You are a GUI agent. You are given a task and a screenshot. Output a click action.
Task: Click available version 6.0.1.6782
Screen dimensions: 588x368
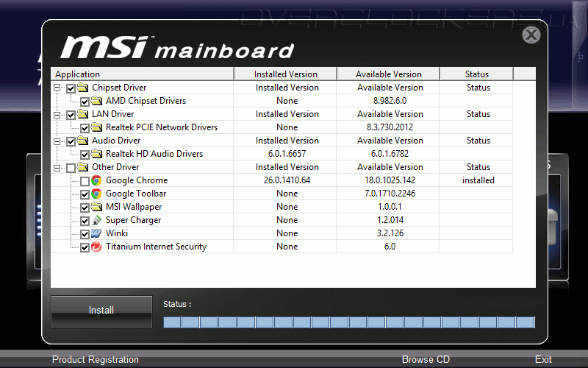[390, 154]
